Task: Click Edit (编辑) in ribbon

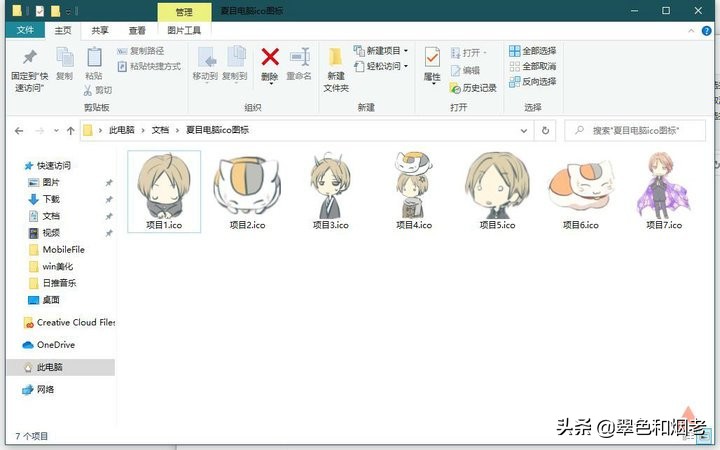Action: tap(465, 70)
